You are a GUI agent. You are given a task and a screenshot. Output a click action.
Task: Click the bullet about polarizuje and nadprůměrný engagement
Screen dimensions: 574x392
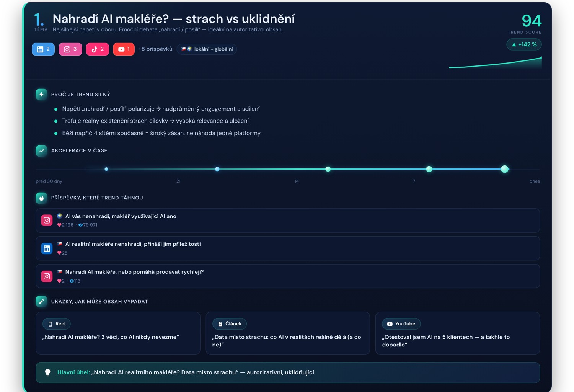(161, 109)
